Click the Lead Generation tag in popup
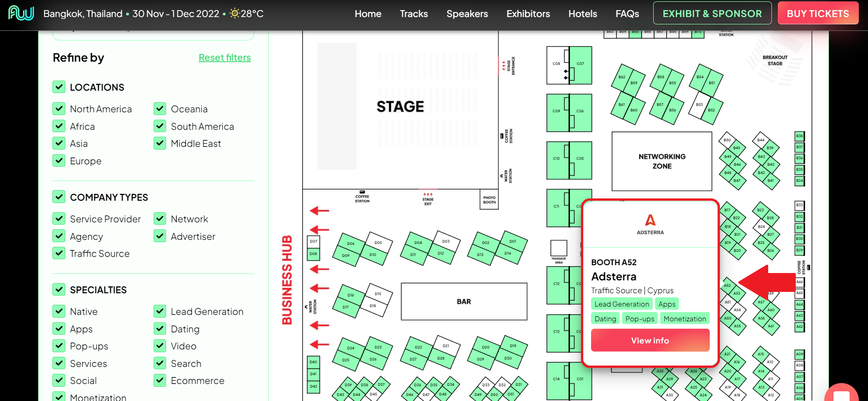 621,304
